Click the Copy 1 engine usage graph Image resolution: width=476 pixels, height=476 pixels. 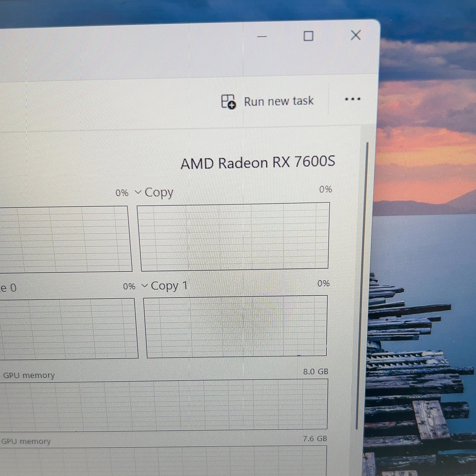click(236, 326)
